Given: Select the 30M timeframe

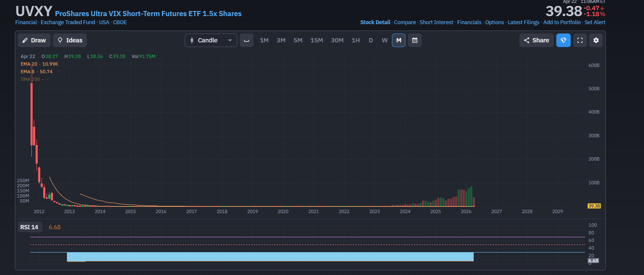Looking at the screenshot, I should click(x=337, y=40).
